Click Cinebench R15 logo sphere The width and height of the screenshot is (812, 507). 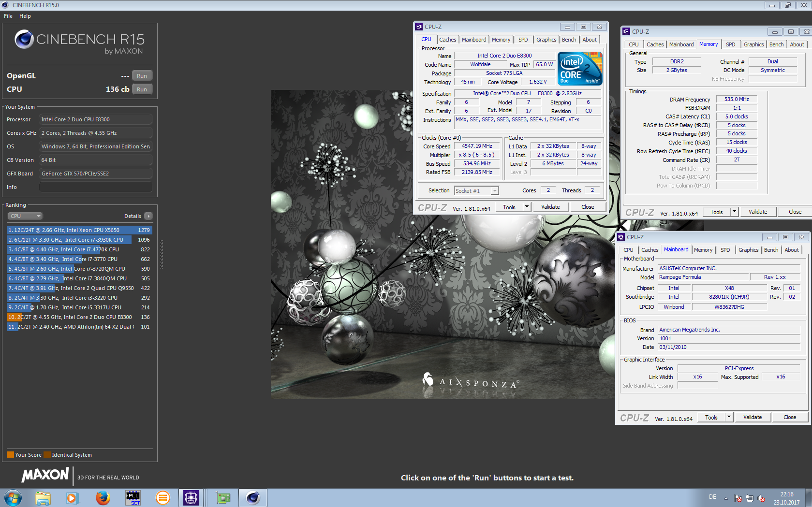(x=24, y=39)
